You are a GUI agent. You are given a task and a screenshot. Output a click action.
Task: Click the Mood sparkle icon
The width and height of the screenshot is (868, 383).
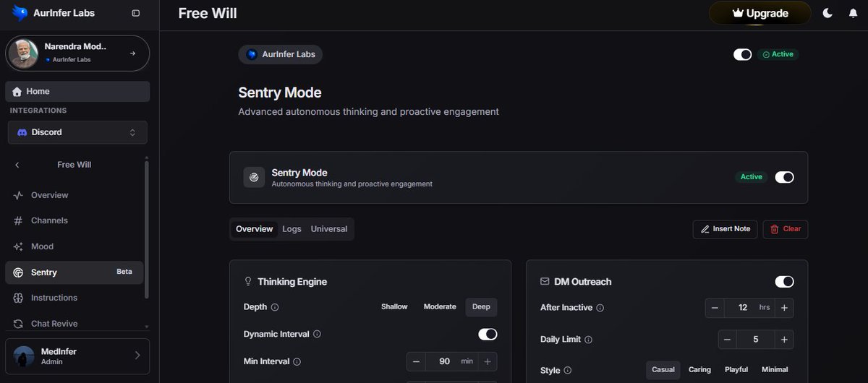click(18, 246)
